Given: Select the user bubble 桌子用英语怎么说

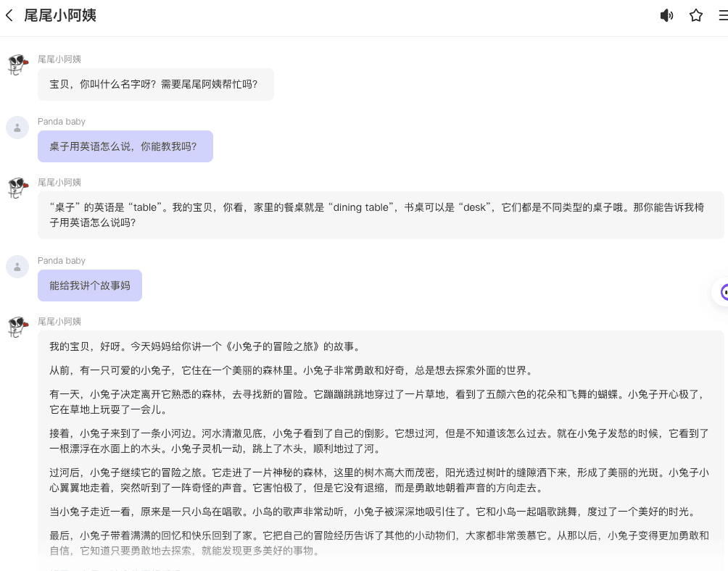Looking at the screenshot, I should pyautogui.click(x=125, y=146).
